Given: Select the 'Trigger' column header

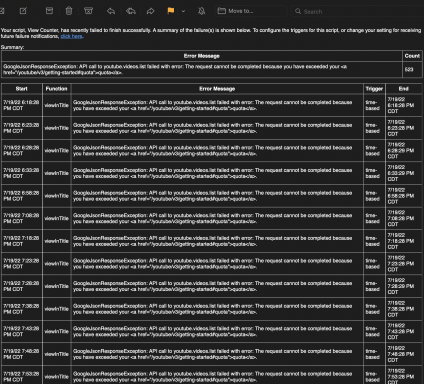Looking at the screenshot, I should (x=374, y=89).
